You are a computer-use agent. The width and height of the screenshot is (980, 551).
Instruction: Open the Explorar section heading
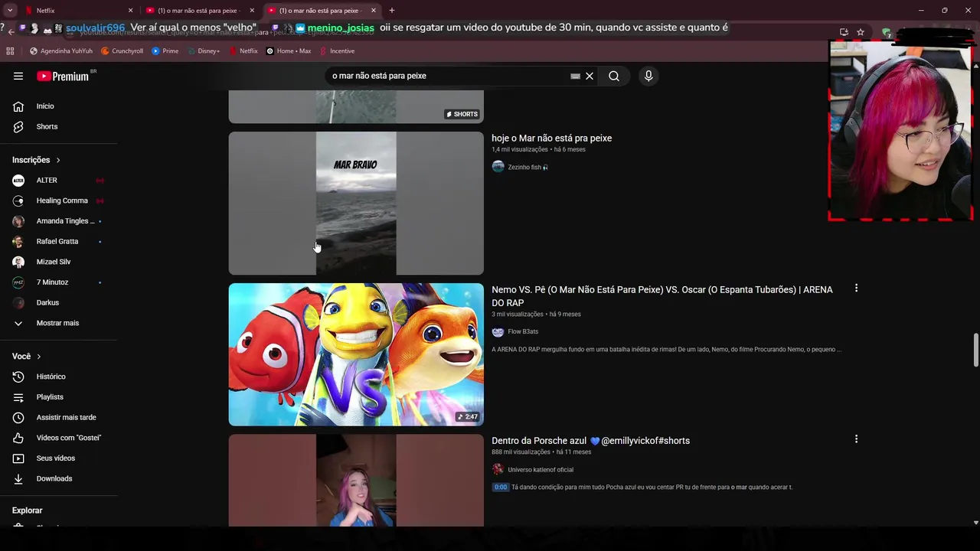[28, 510]
